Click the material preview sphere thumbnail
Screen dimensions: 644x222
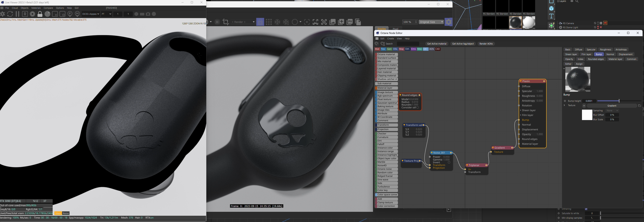pyautogui.click(x=578, y=79)
